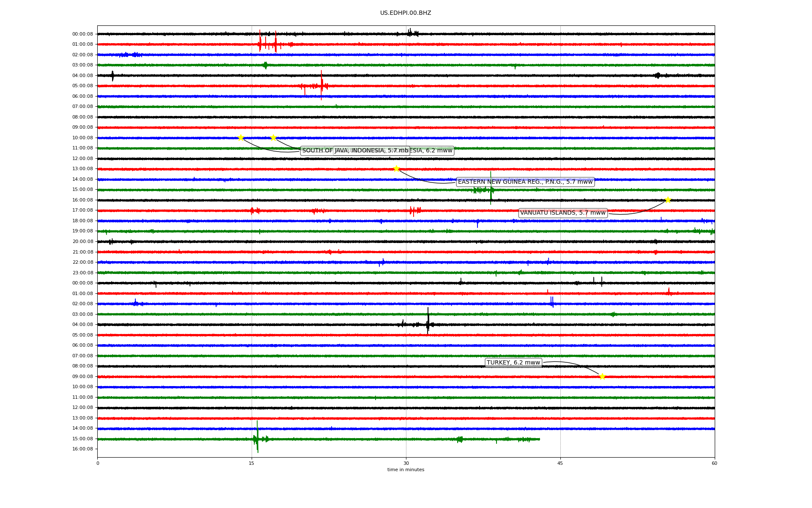Select the x-axis tick label 60
The image size is (812, 508).
pos(714,463)
